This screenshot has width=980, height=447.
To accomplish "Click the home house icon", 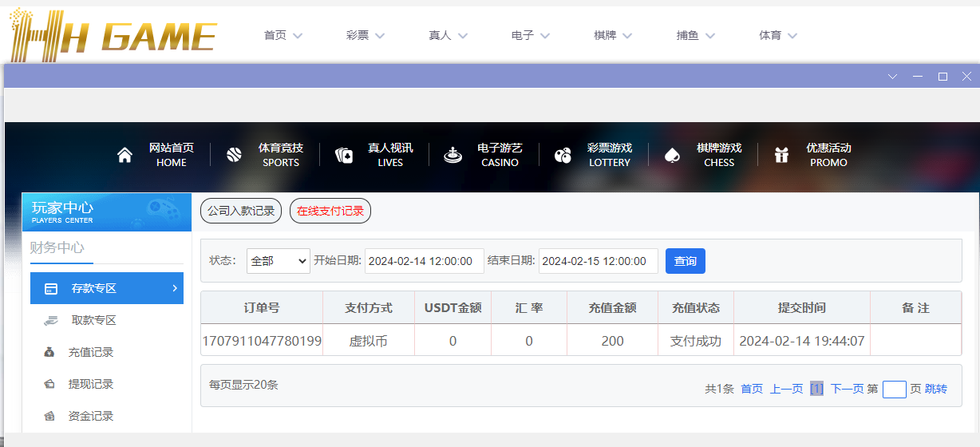I will 124,155.
